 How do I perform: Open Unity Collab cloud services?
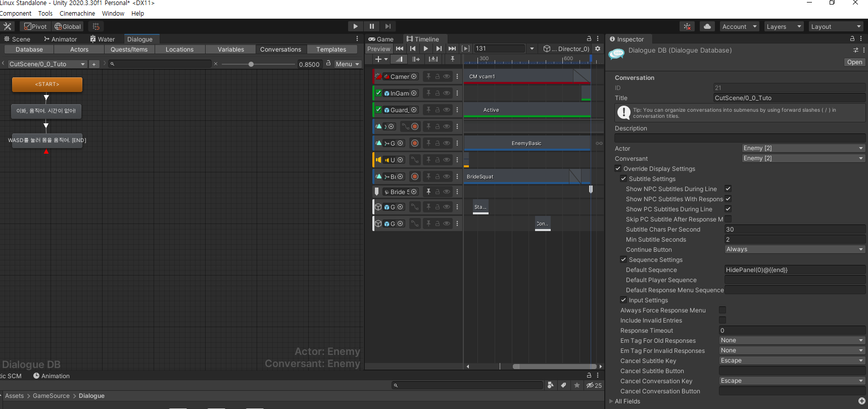coord(707,26)
